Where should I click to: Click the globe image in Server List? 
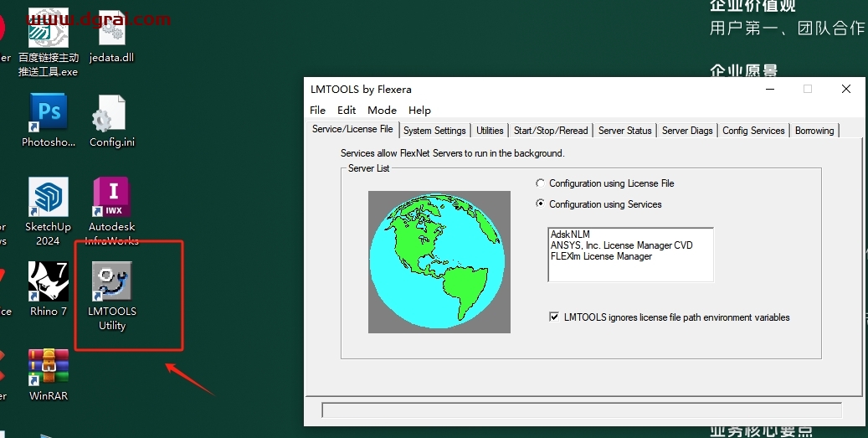pyautogui.click(x=439, y=261)
